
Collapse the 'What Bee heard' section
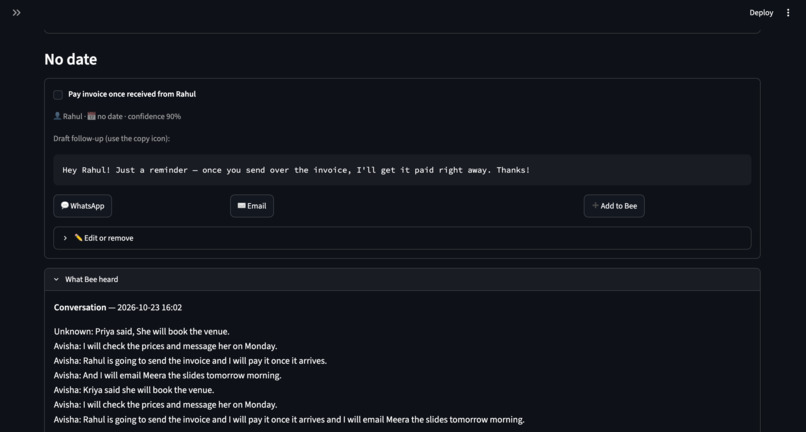(x=402, y=279)
